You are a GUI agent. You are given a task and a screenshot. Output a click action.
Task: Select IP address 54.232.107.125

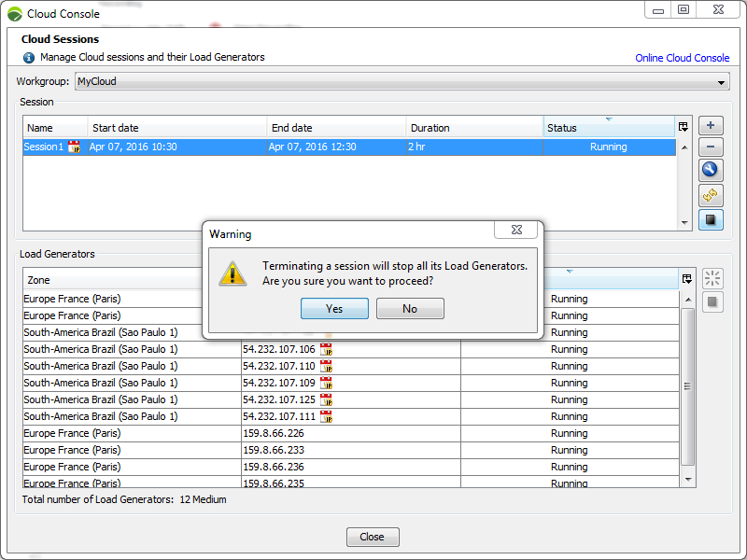[x=279, y=400]
